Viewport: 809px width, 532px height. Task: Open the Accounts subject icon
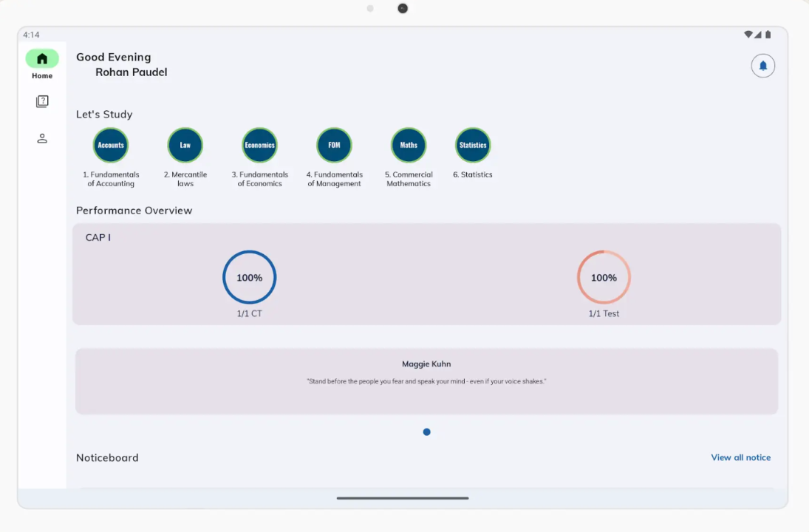(x=111, y=145)
